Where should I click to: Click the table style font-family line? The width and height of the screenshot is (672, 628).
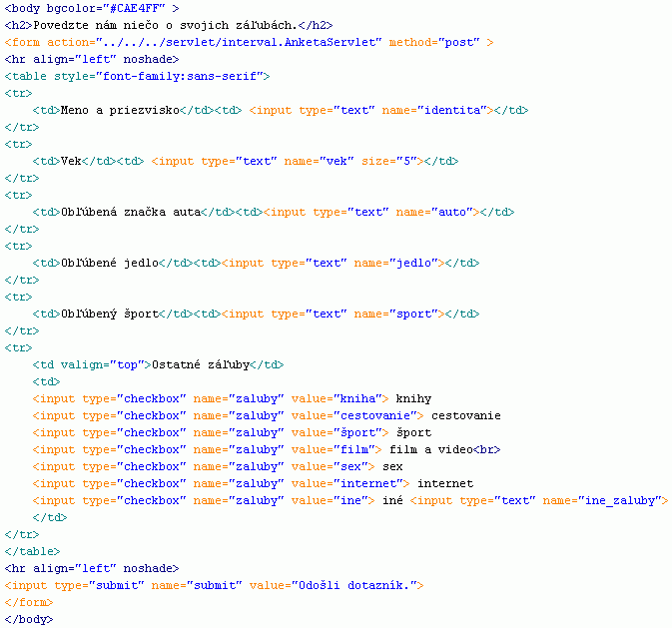137,76
